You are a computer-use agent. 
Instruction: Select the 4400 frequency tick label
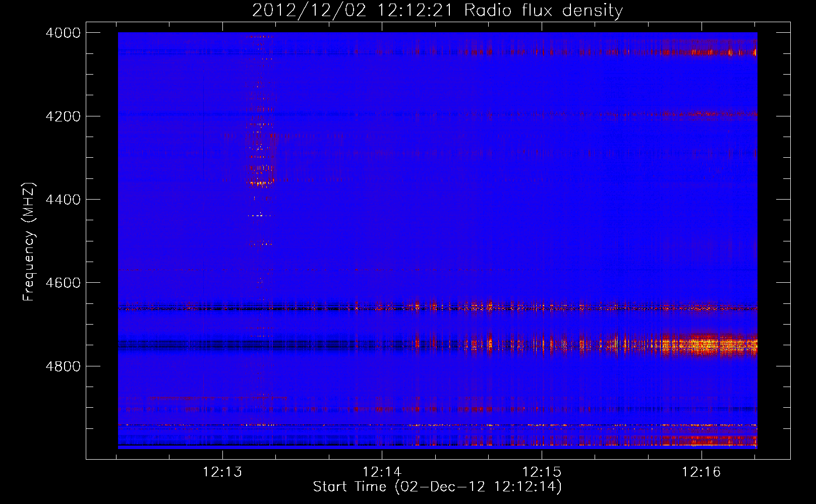pos(63,200)
